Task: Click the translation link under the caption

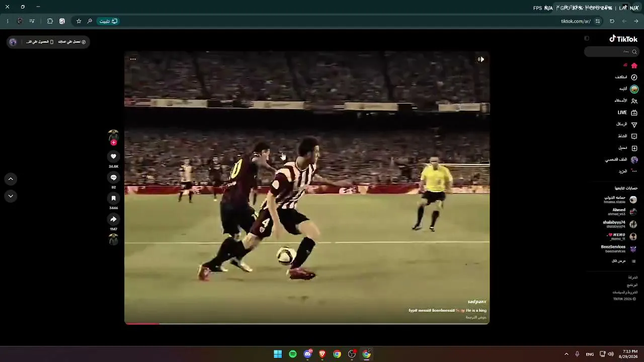Action: point(476,317)
